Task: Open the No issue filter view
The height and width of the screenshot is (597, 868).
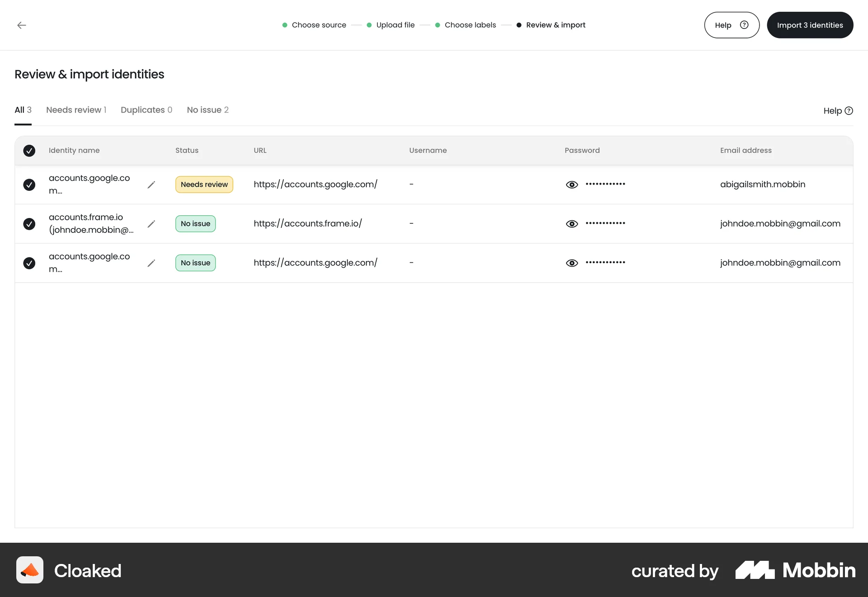Action: (208, 110)
